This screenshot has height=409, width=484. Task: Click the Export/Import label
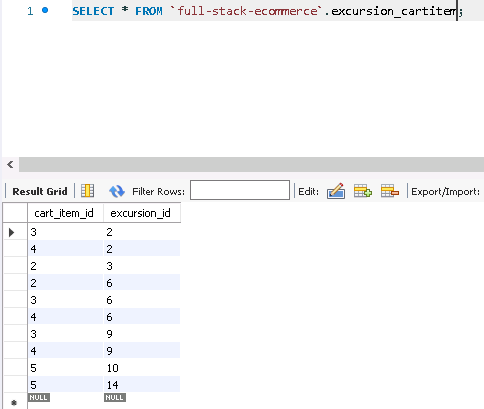[x=445, y=192]
